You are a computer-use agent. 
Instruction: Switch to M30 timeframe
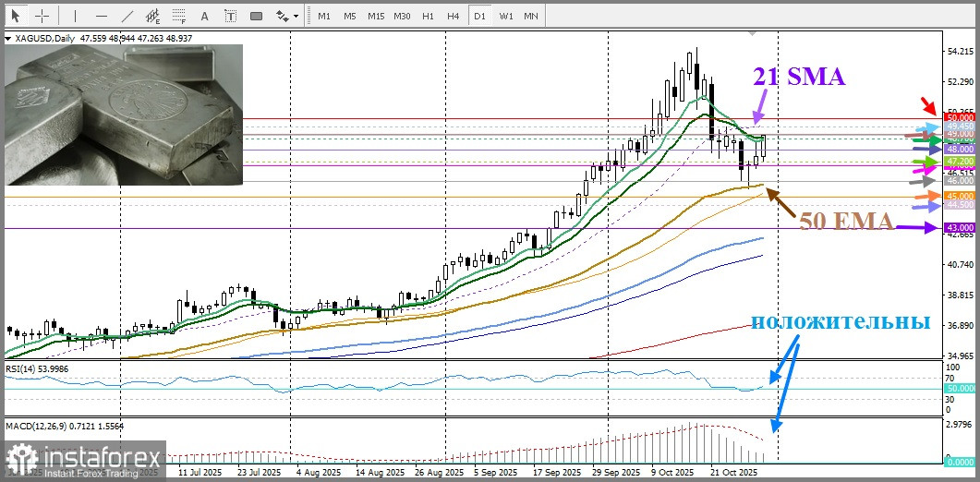(402, 16)
